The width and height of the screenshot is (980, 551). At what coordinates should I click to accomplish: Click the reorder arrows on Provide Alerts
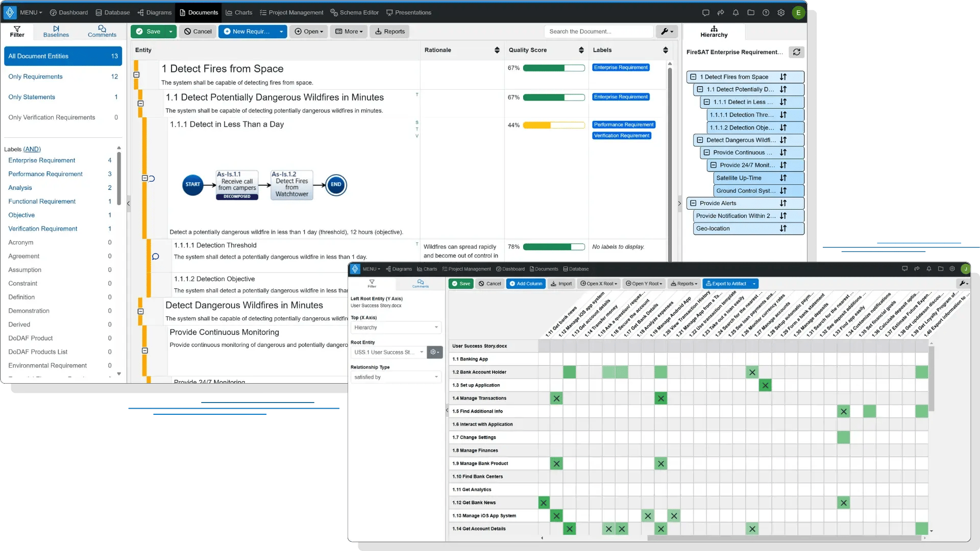[x=783, y=203]
